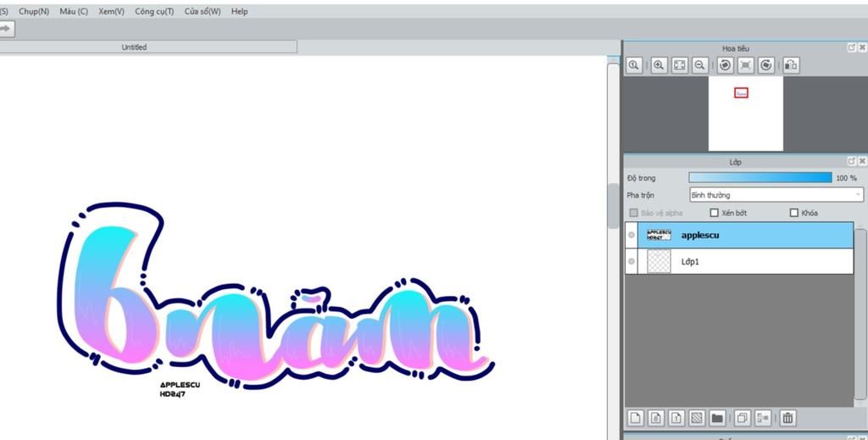Rotate canvas right in navigator

(x=766, y=65)
